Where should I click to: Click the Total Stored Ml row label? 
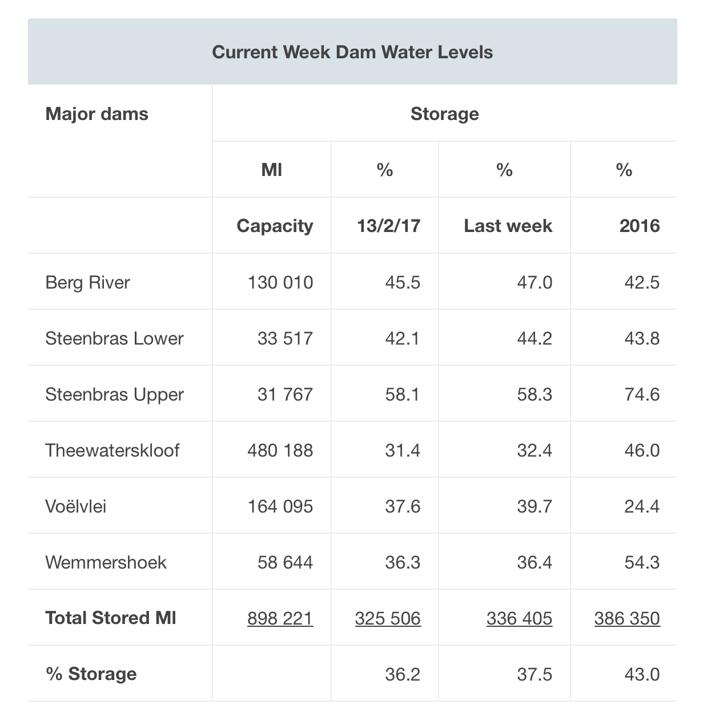pos(110,618)
